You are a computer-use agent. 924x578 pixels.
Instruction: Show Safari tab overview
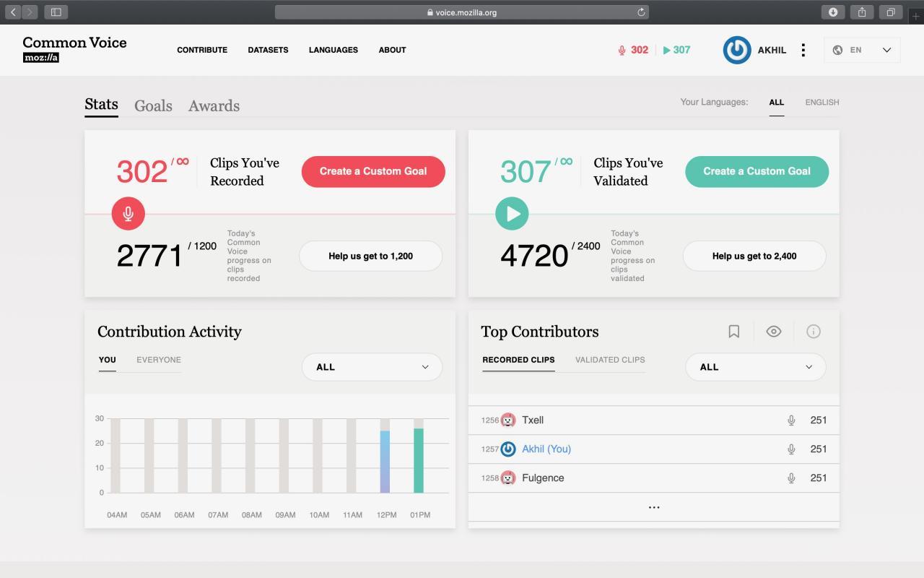point(891,12)
